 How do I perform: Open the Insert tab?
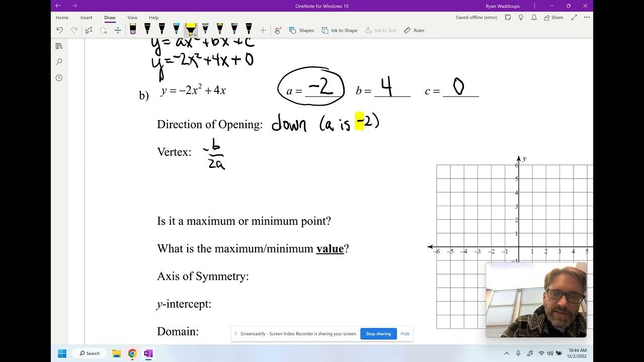coord(86,18)
